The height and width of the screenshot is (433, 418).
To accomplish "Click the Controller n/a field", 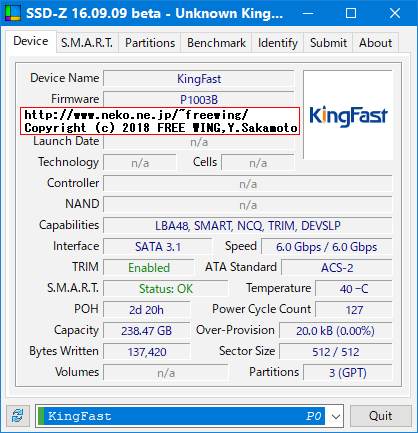I will (x=248, y=184).
